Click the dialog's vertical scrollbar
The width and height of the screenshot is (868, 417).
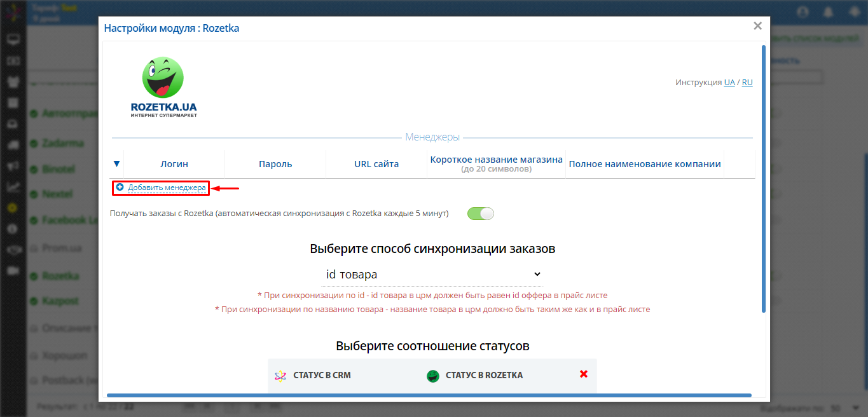pos(763,178)
